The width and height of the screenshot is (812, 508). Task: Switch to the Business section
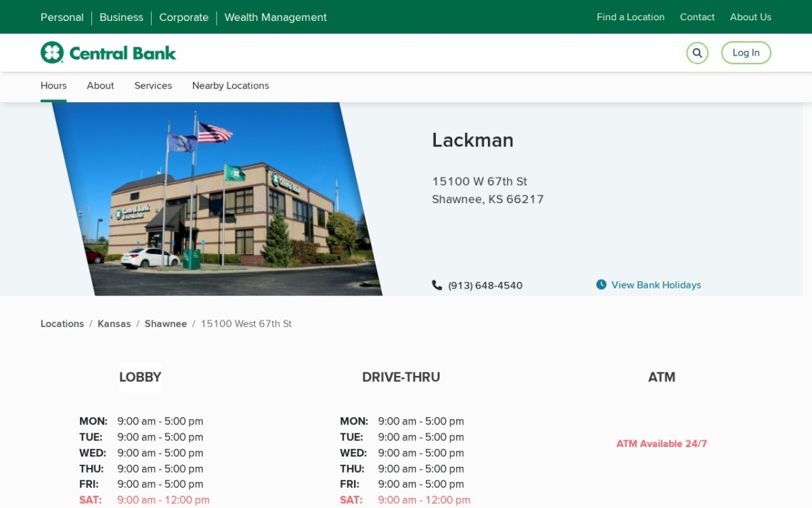121,17
